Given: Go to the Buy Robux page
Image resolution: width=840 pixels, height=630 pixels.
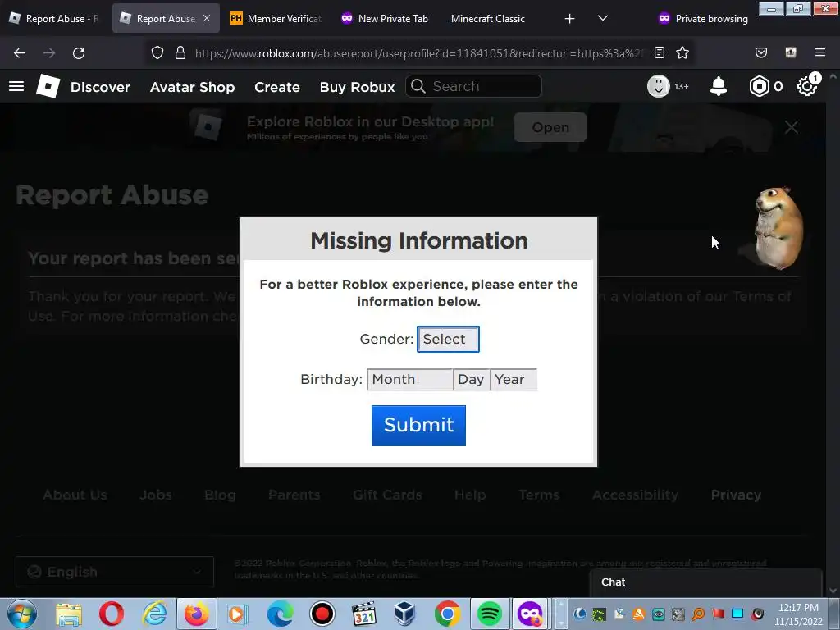Looking at the screenshot, I should [358, 87].
